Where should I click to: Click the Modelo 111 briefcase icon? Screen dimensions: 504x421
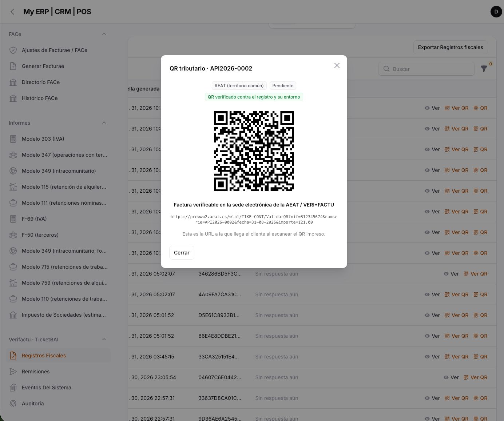(13, 203)
